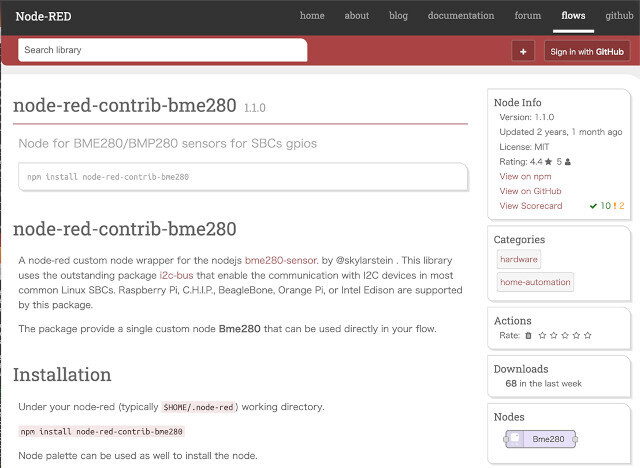This screenshot has height=468, width=640.
Task: Open View on GitHub link
Action: pos(530,191)
